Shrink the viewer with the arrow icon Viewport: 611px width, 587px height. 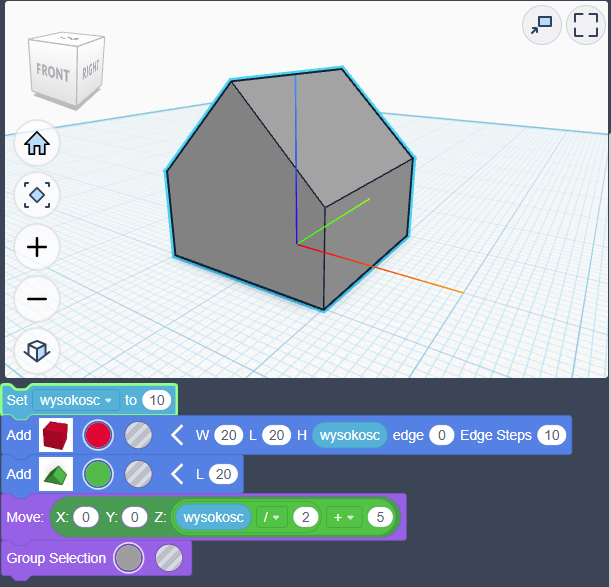coord(542,25)
